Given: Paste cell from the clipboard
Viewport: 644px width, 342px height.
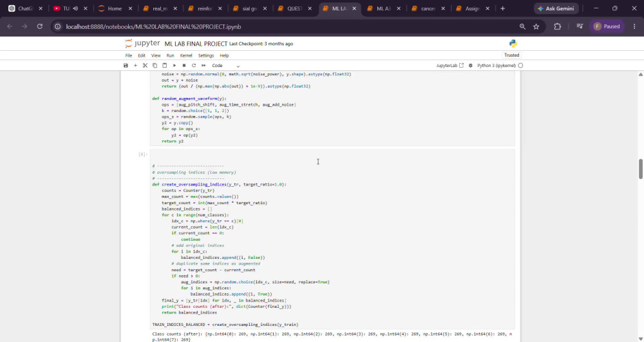Looking at the screenshot, I should (165, 66).
